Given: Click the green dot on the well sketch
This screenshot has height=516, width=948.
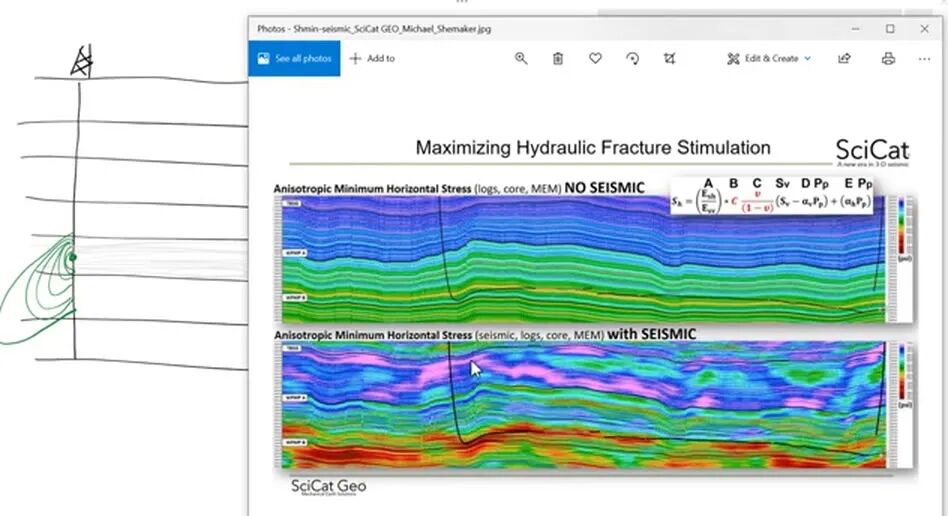Looking at the screenshot, I should (x=73, y=257).
